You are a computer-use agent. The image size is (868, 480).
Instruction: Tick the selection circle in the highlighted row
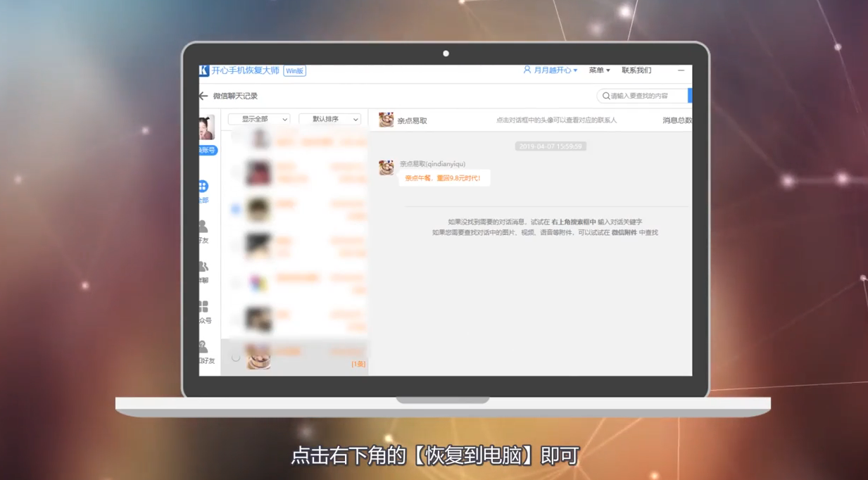(236, 358)
